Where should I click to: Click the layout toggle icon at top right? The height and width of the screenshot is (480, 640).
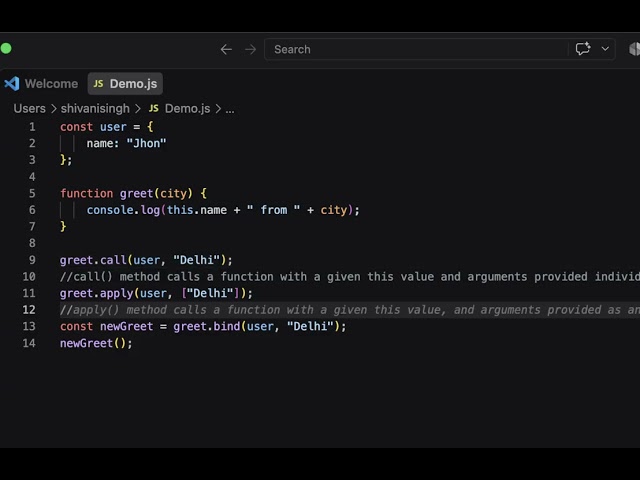tap(634, 49)
